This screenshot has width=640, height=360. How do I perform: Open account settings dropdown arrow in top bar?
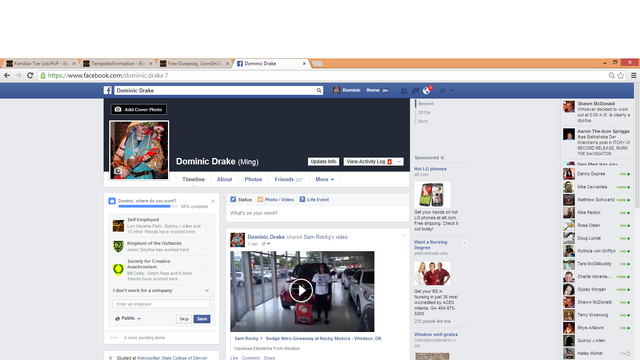pyautogui.click(x=452, y=91)
